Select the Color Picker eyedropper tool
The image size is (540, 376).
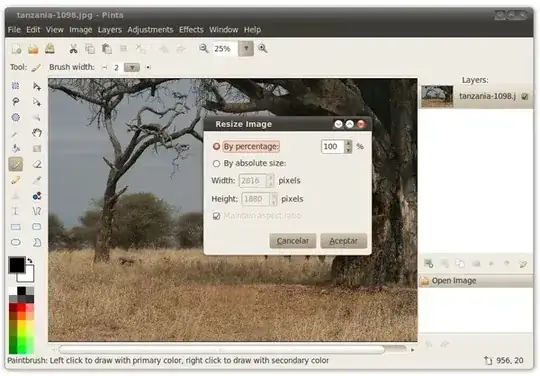click(x=37, y=180)
